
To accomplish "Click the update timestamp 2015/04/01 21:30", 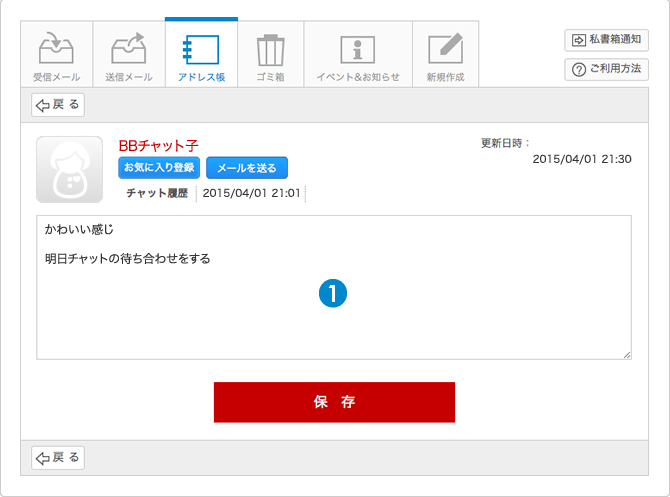I will [582, 159].
